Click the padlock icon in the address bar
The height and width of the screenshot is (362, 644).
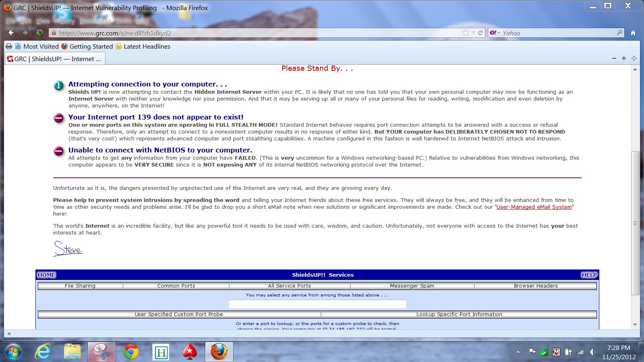tap(53, 33)
